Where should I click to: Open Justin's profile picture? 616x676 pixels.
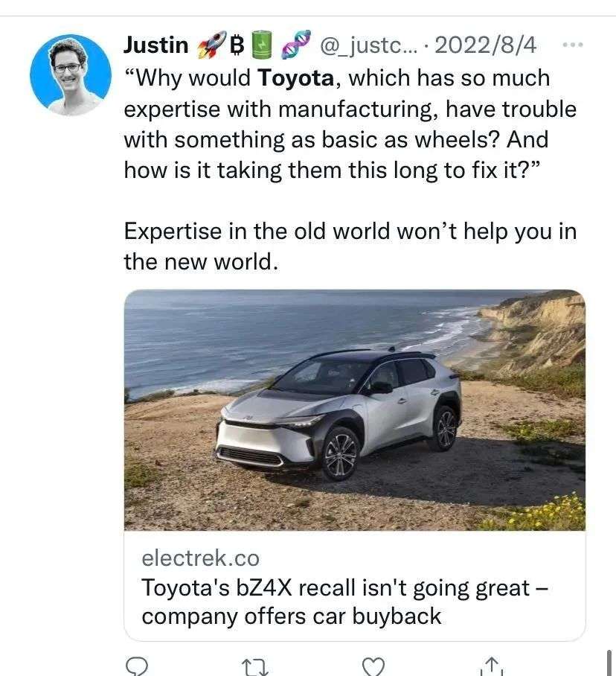pyautogui.click(x=70, y=75)
